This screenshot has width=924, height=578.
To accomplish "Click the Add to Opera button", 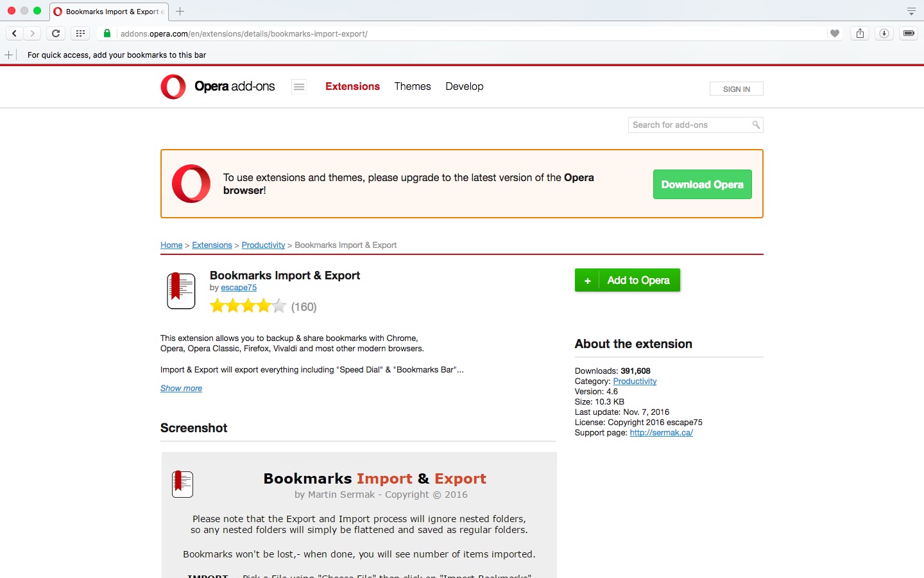I will click(x=627, y=280).
